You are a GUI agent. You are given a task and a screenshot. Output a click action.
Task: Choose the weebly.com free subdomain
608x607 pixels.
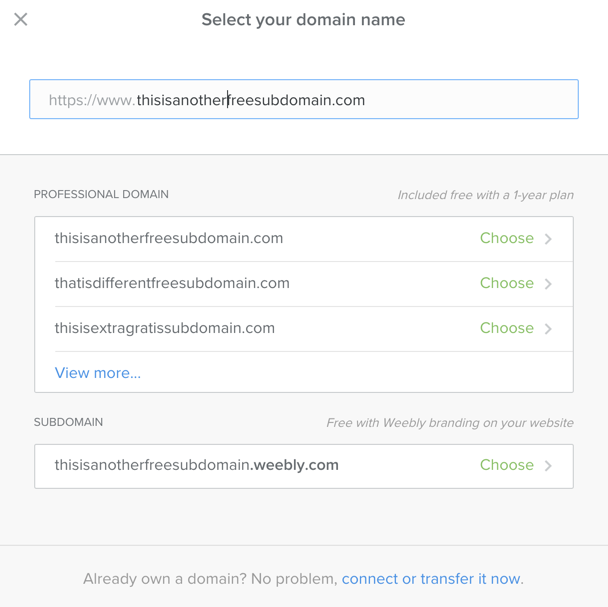(506, 465)
